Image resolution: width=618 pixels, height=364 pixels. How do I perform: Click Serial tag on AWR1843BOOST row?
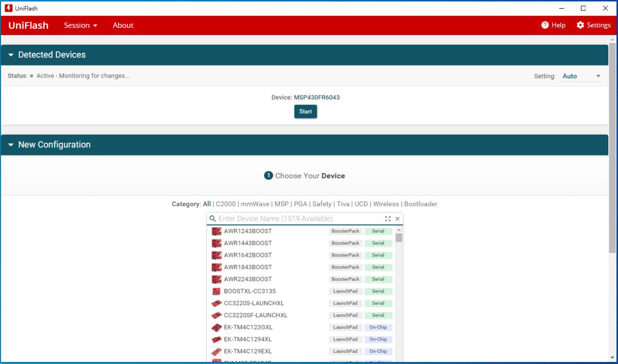[378, 267]
